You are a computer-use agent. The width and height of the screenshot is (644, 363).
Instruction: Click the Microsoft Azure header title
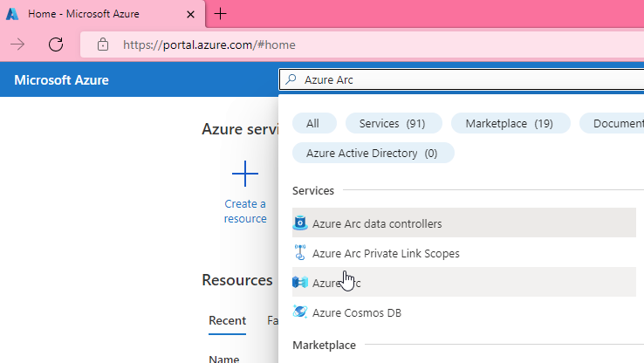pos(62,79)
